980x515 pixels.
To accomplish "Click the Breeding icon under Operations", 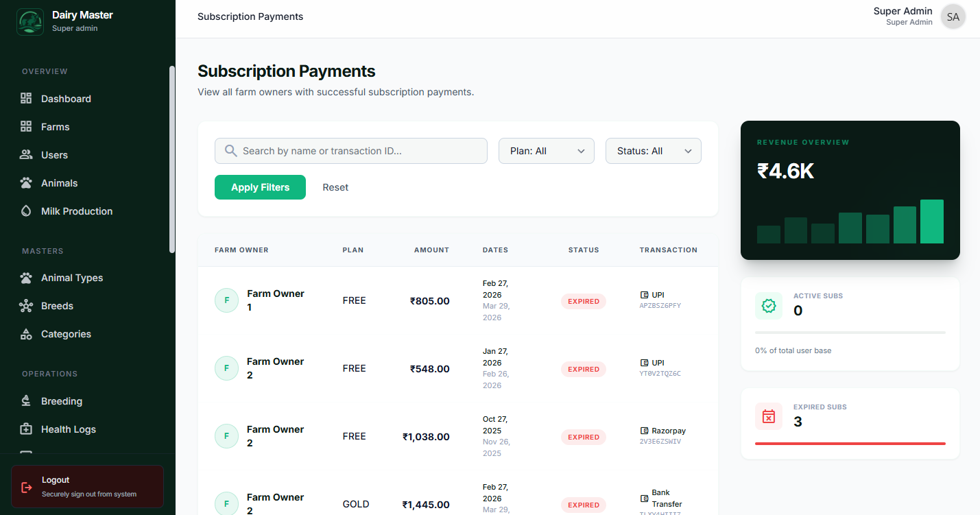I will click(25, 400).
